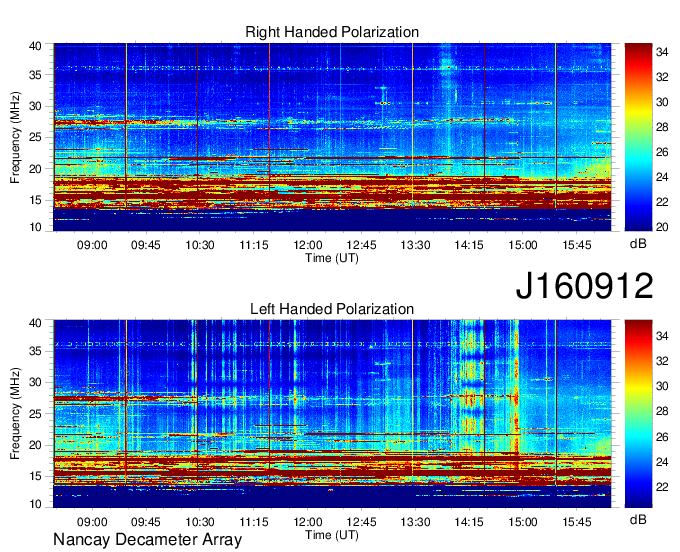Click the 34 dB label on upper color bar
This screenshot has height=552, width=680.
pos(662,52)
